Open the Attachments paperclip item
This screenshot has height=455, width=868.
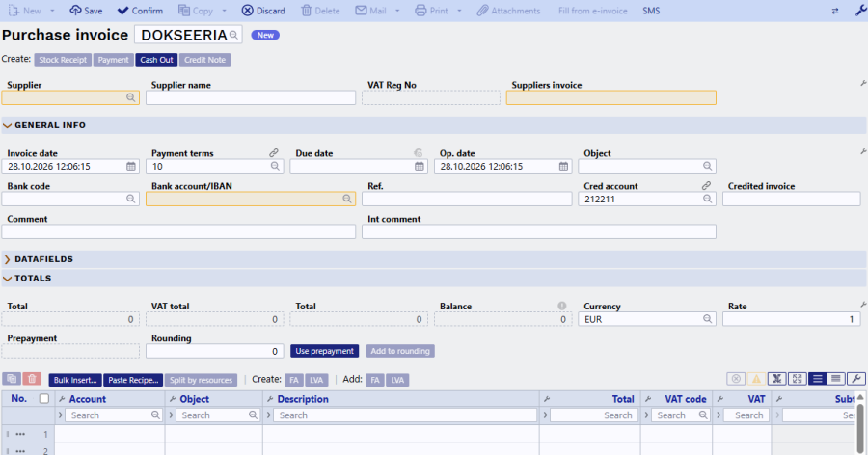click(x=508, y=11)
